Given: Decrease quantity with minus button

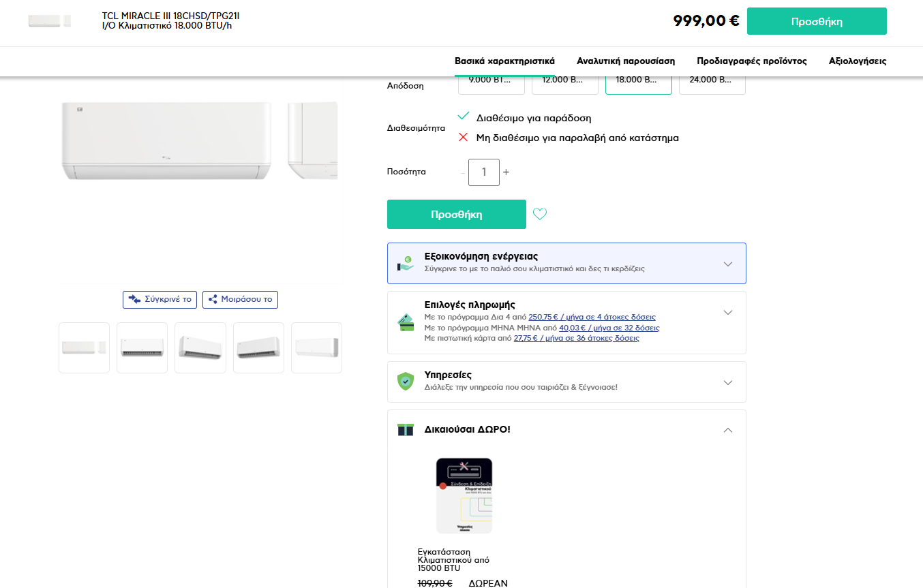Looking at the screenshot, I should pos(463,172).
